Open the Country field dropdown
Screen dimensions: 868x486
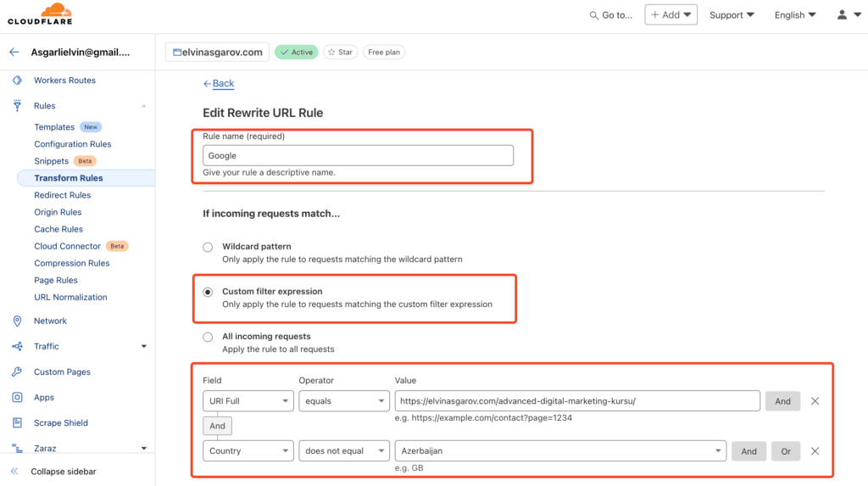(x=248, y=451)
